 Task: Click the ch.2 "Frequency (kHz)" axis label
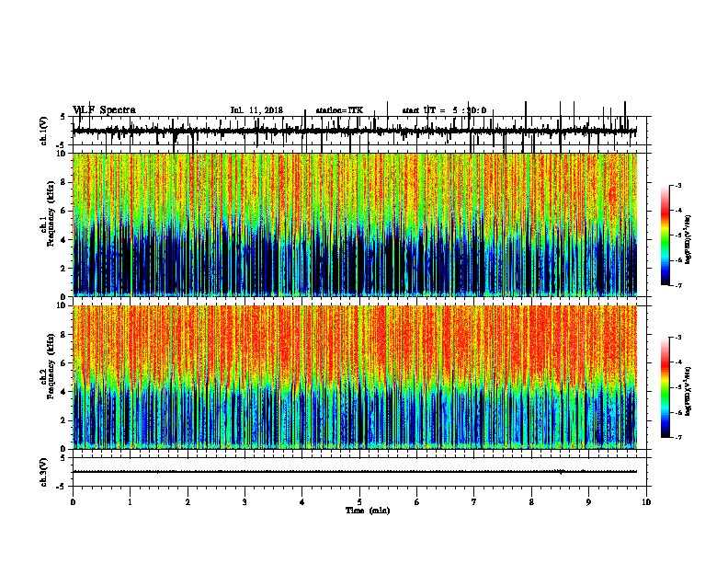[x=51, y=366]
